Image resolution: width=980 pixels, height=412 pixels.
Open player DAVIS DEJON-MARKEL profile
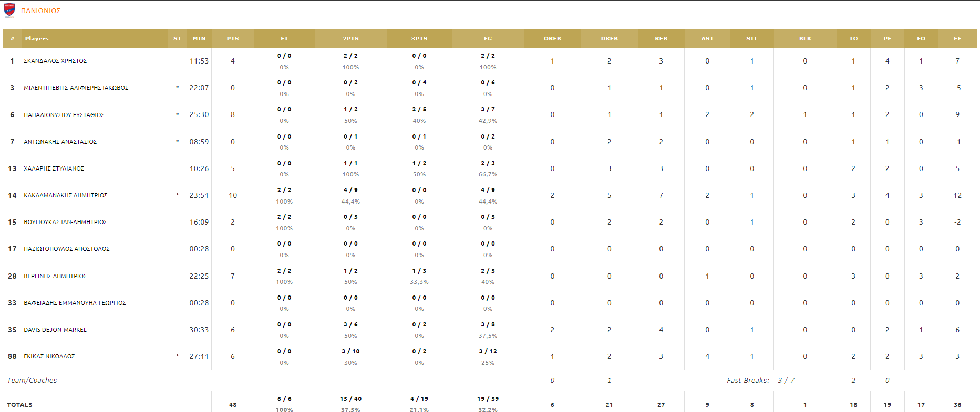pyautogui.click(x=55, y=330)
